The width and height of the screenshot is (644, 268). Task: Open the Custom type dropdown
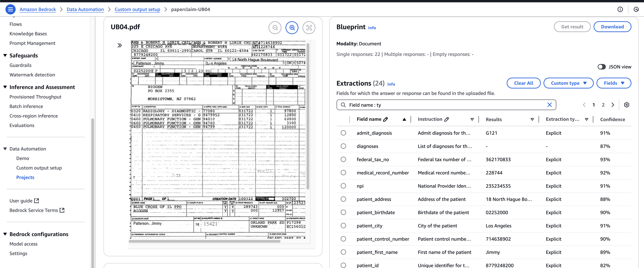[568, 83]
